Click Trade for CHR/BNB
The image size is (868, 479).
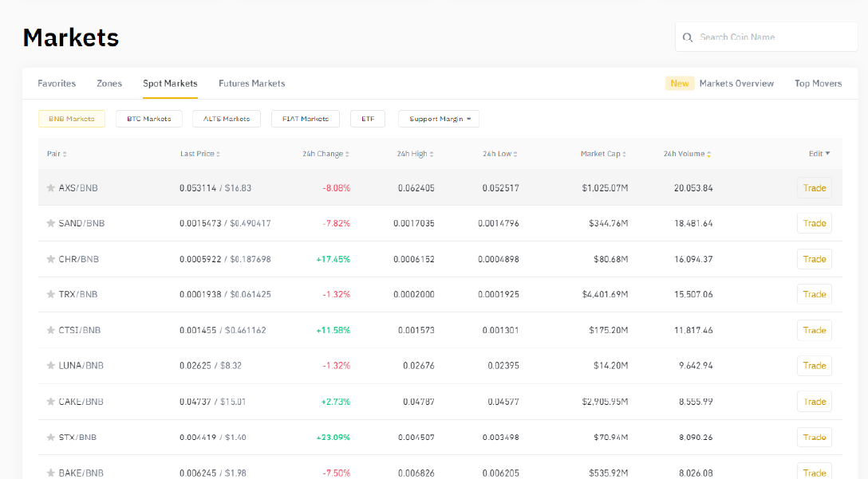point(815,259)
